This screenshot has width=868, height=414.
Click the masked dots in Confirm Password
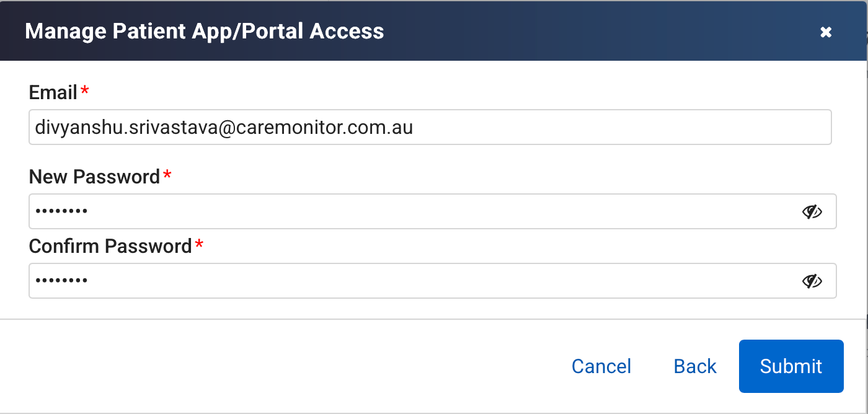click(61, 281)
